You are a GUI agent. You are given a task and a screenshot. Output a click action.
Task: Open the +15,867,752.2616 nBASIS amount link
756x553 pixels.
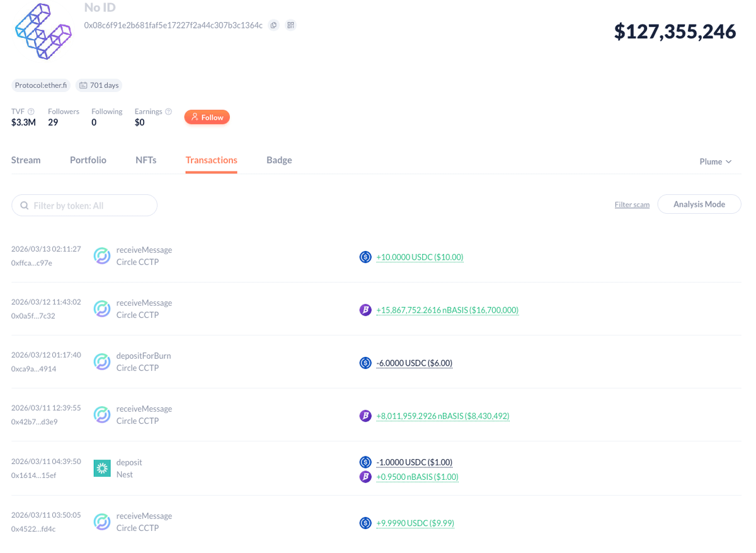click(x=447, y=310)
